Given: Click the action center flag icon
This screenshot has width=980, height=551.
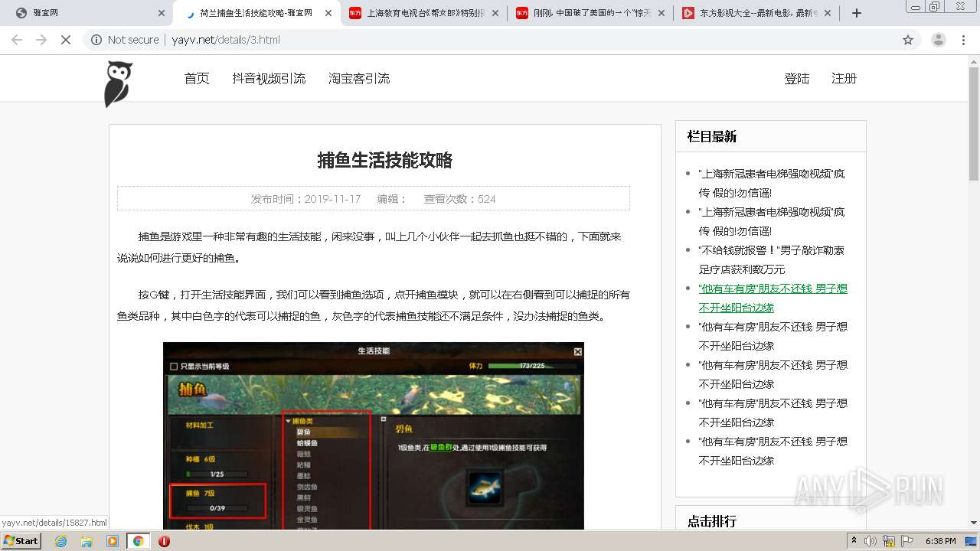Looking at the screenshot, I should click(907, 541).
